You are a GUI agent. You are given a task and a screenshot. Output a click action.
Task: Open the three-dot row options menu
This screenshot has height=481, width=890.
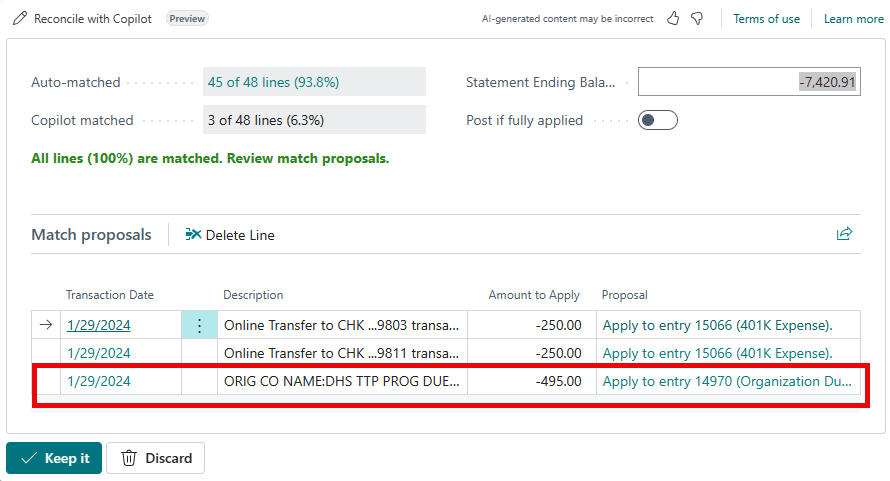pyautogui.click(x=199, y=325)
